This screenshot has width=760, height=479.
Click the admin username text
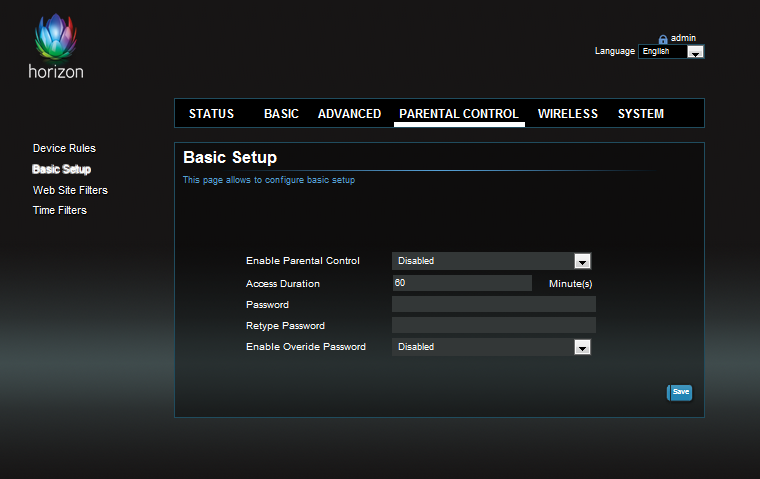point(683,38)
